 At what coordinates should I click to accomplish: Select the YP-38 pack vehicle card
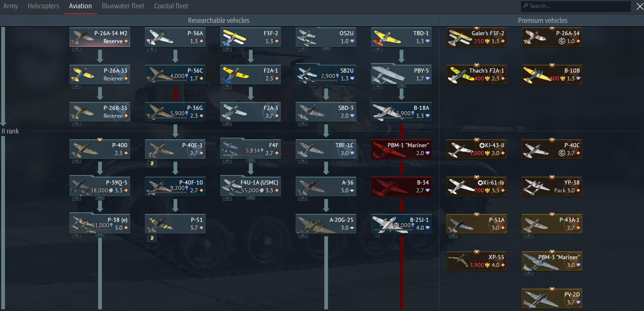point(552,187)
